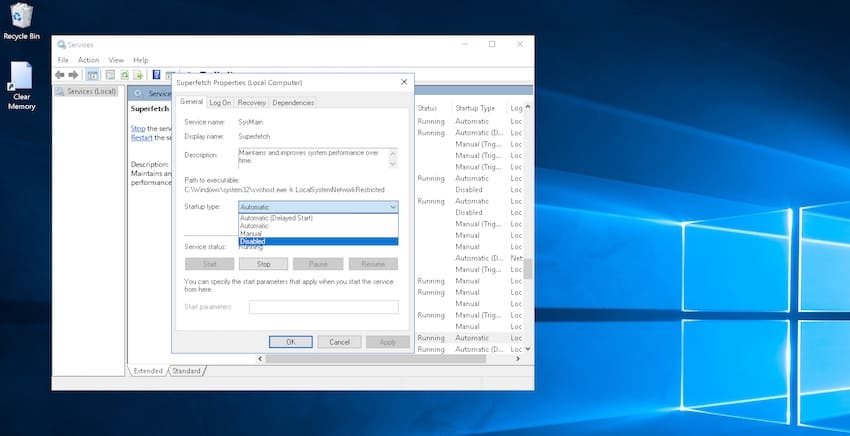Open the Recycle Bin desktop icon

(21, 22)
